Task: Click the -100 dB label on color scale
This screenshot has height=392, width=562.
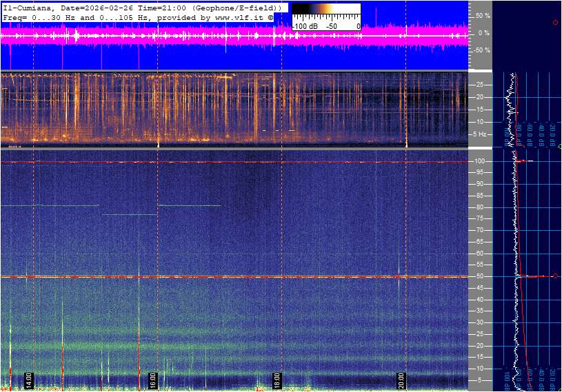Action: [304, 26]
